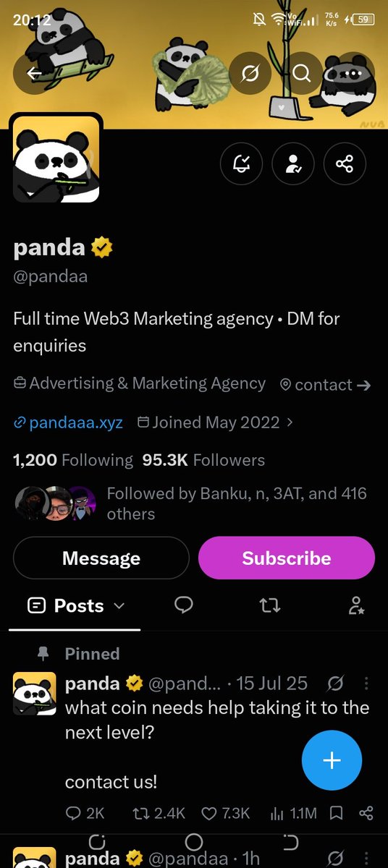Switch to the Reposts tab
The image size is (388, 868).
(269, 605)
